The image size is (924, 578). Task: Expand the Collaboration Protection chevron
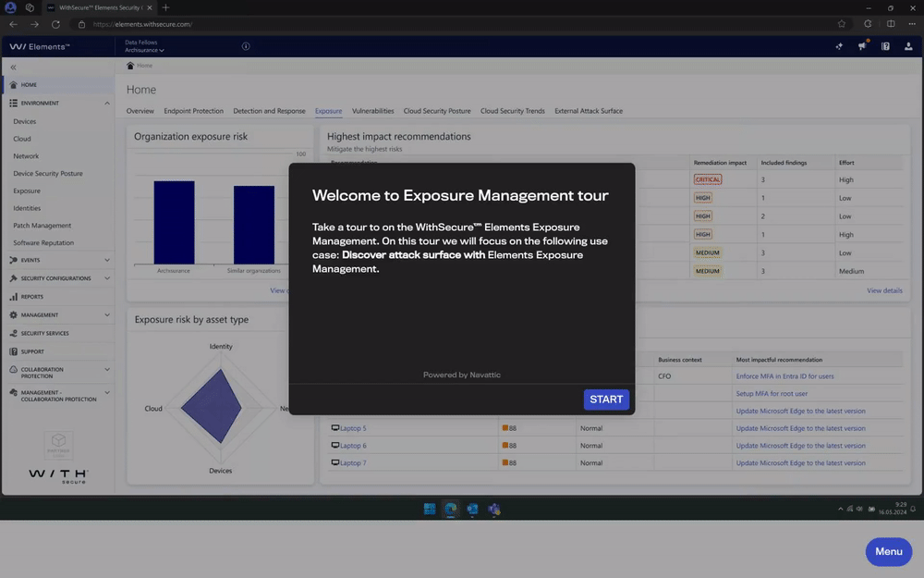[x=106, y=370]
